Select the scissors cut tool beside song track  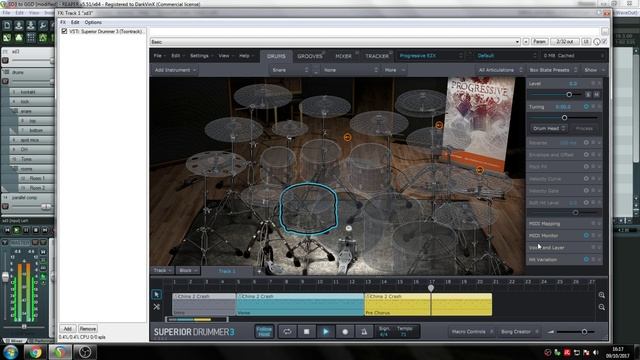(x=156, y=307)
